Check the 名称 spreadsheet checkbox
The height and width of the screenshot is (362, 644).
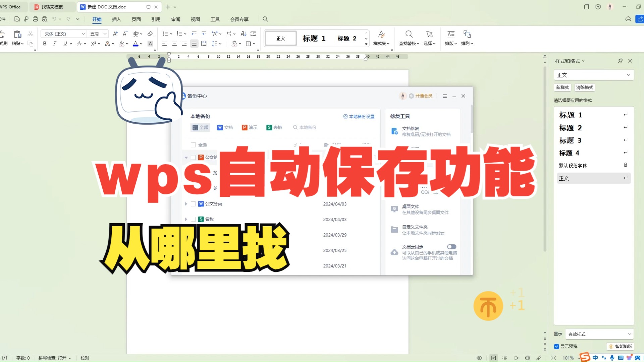click(x=193, y=219)
